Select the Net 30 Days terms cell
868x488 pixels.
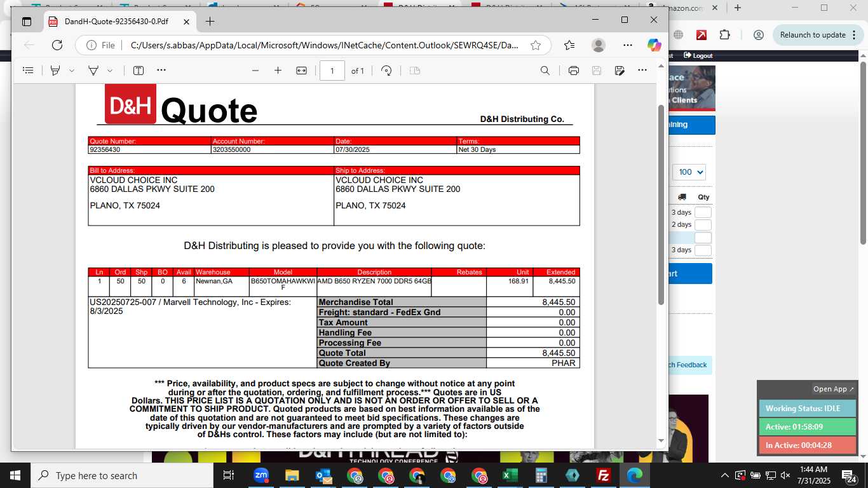(518, 150)
